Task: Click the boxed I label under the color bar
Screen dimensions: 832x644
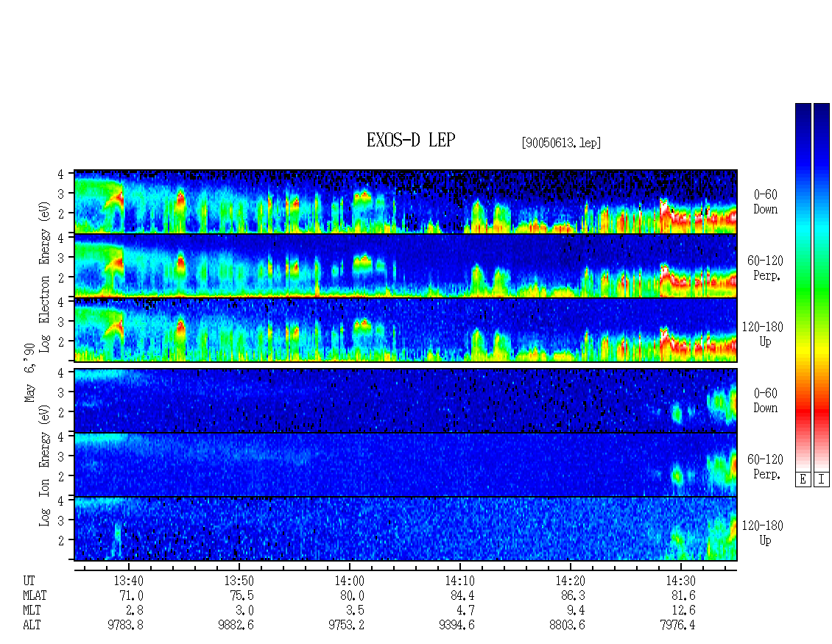Action: [822, 480]
